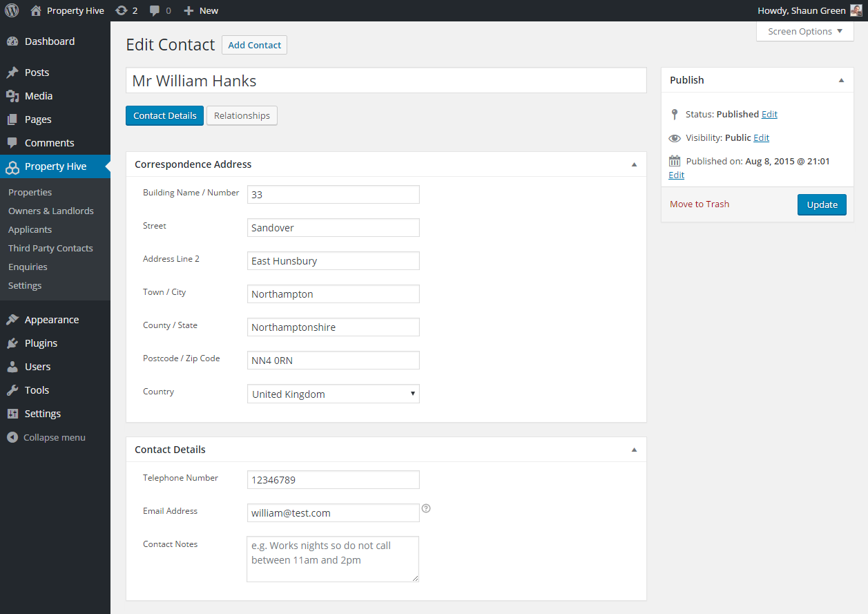Click the Address Line 2 field
868x614 pixels.
click(x=334, y=260)
